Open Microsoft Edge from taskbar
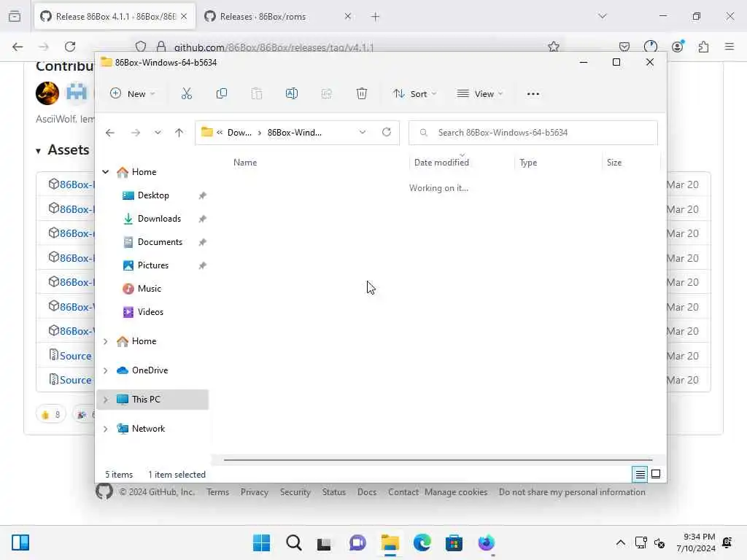Image resolution: width=747 pixels, height=560 pixels. (x=422, y=542)
